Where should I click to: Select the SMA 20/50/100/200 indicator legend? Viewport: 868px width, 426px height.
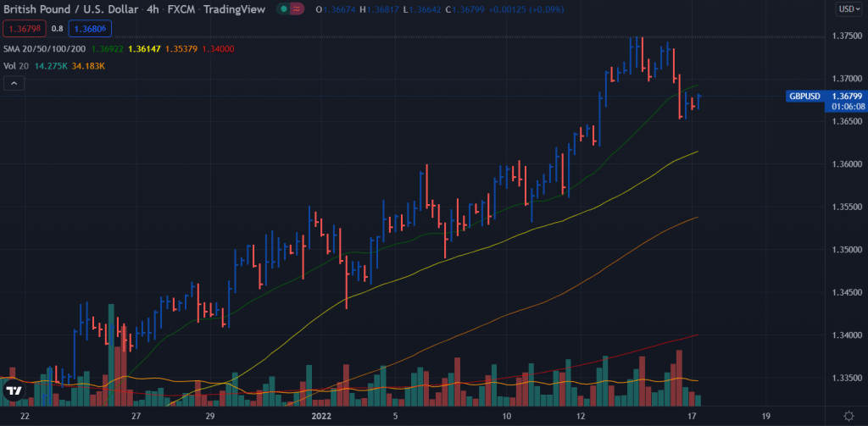click(x=44, y=48)
